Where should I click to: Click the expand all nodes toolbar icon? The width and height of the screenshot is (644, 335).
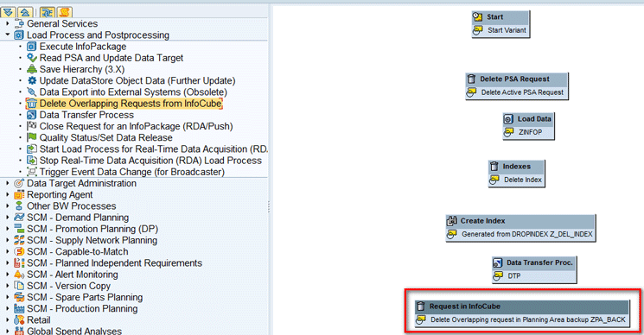[x=8, y=12]
